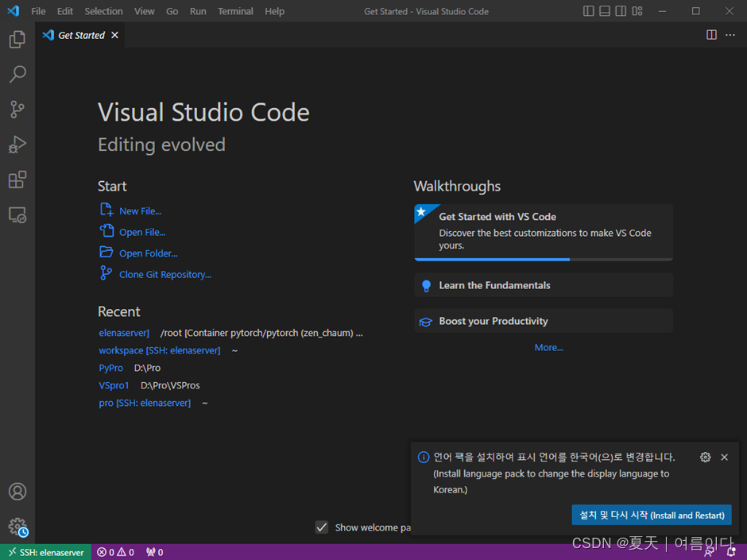Click the More... walkthroughs link
747x560 pixels.
pyautogui.click(x=548, y=348)
